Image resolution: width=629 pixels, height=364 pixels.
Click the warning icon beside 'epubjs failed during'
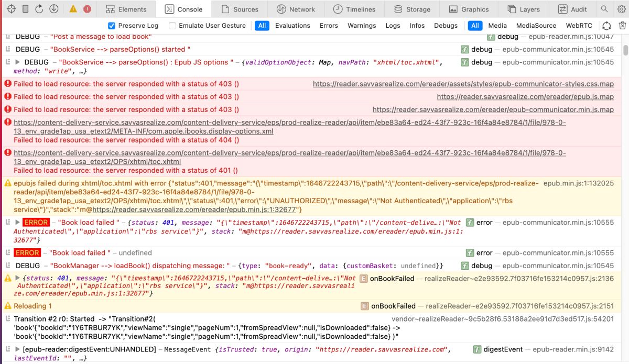pos(8,183)
